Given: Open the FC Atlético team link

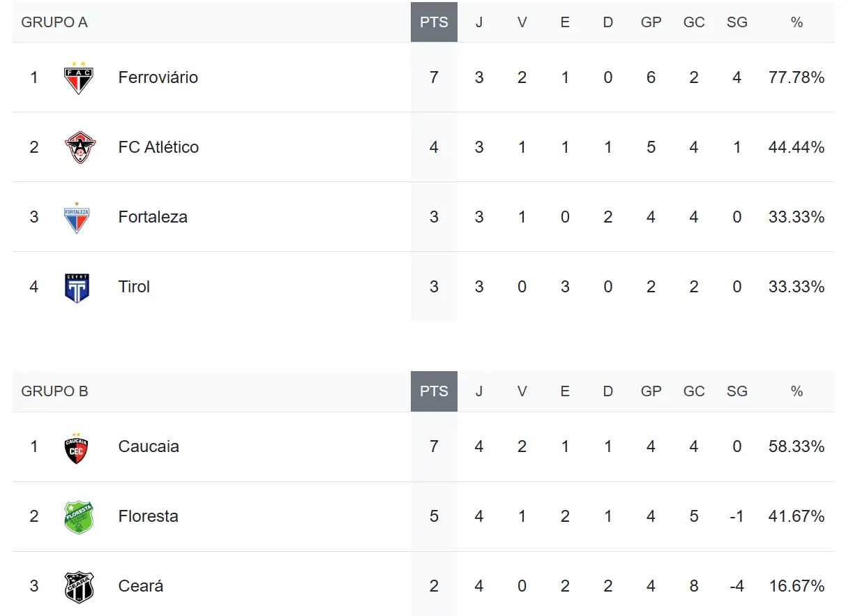Looking at the screenshot, I should coord(158,147).
